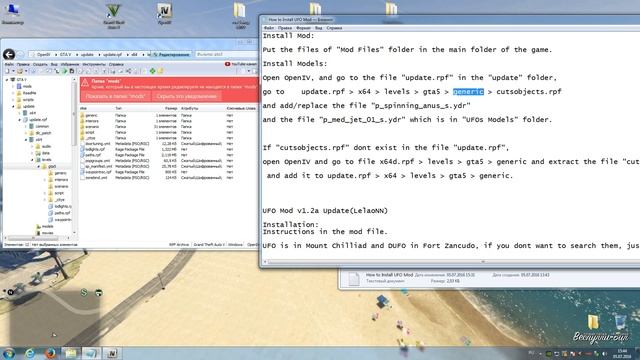Open the Избранное menu in OpenIV
Viewport: 640px width, 360px height.
pyautogui.click(x=70, y=64)
